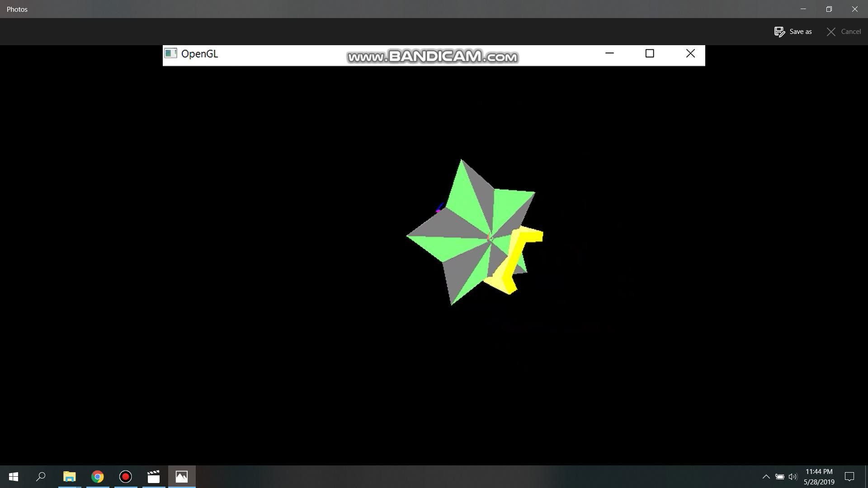Restore down the Photos window
This screenshot has width=868, height=488.
coord(829,9)
